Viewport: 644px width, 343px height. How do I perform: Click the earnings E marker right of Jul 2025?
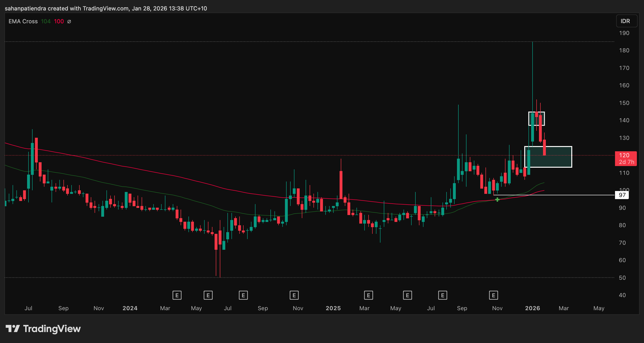(x=442, y=295)
